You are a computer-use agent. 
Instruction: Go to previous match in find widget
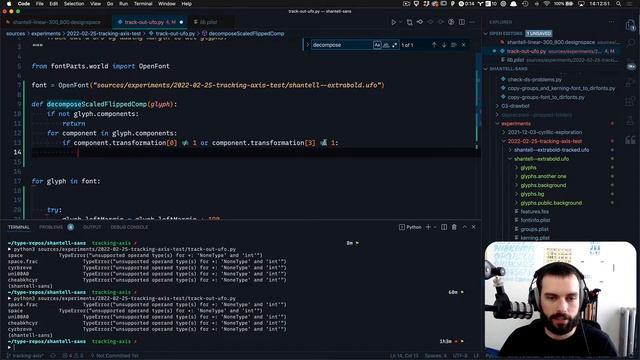pyautogui.click(x=434, y=45)
